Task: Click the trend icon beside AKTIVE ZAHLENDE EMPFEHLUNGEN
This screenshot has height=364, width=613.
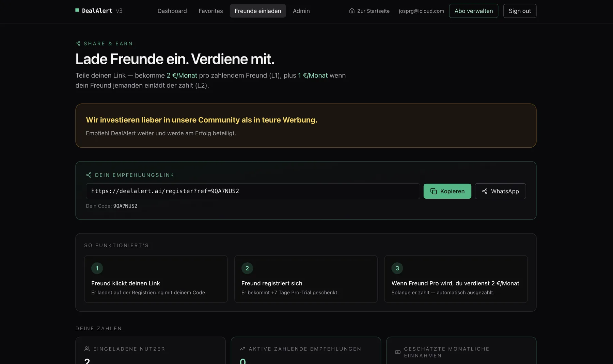Action: click(x=242, y=349)
